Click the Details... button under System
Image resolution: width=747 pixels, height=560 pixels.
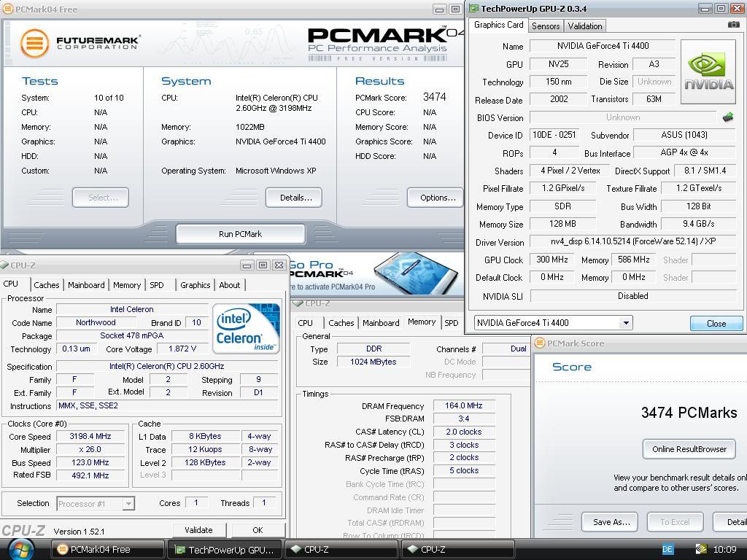[x=294, y=198]
